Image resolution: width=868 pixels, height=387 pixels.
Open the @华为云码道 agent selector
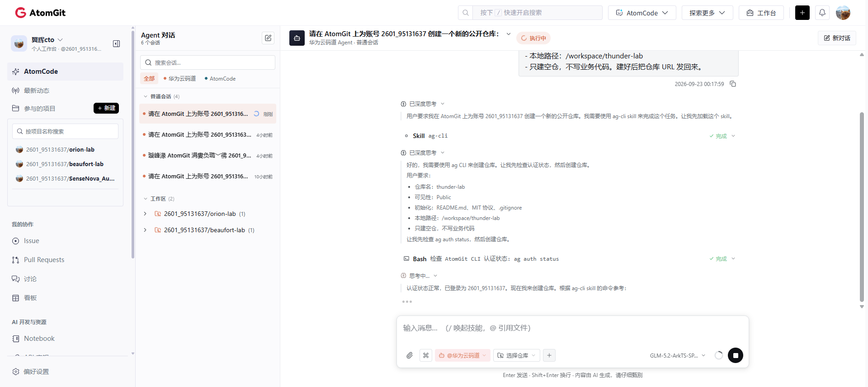pyautogui.click(x=462, y=355)
